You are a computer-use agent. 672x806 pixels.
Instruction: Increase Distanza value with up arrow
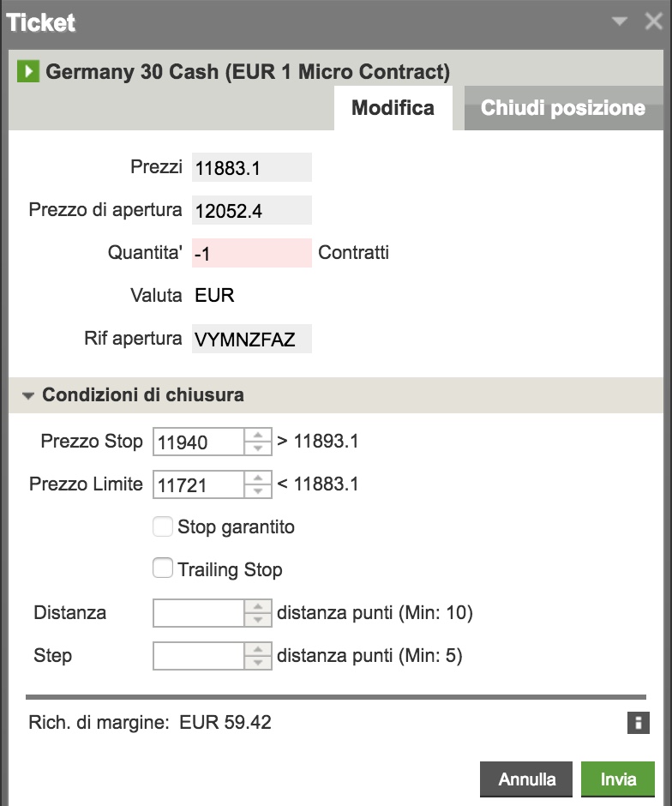pyautogui.click(x=257, y=607)
